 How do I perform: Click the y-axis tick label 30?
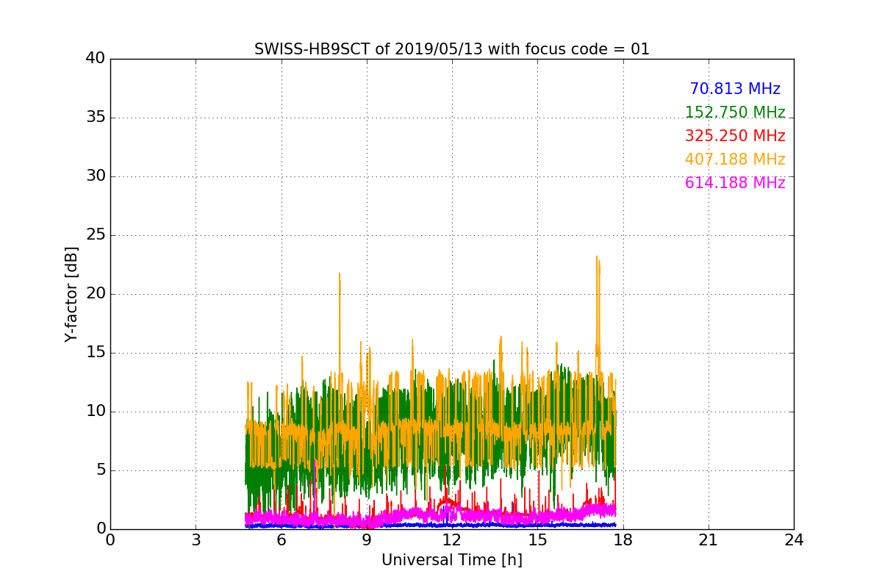(x=96, y=176)
